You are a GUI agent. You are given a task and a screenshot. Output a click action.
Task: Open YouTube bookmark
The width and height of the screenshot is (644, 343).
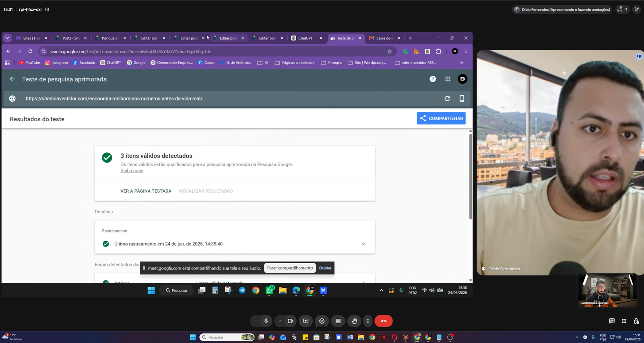coord(30,63)
